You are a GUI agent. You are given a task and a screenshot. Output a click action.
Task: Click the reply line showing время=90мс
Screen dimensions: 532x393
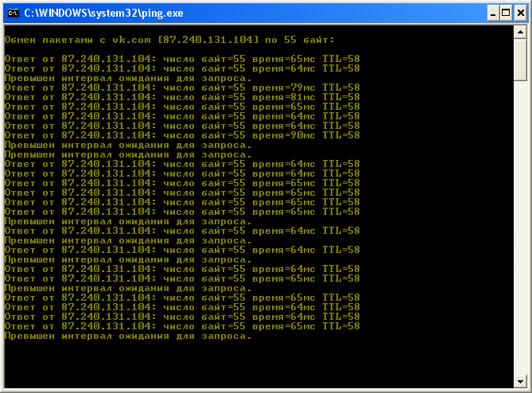click(x=182, y=135)
